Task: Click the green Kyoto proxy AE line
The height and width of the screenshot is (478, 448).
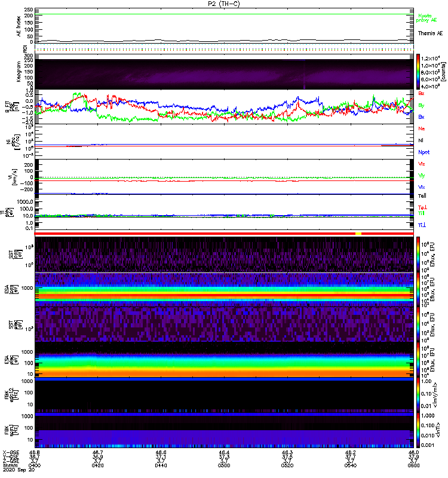Action: 224,14
